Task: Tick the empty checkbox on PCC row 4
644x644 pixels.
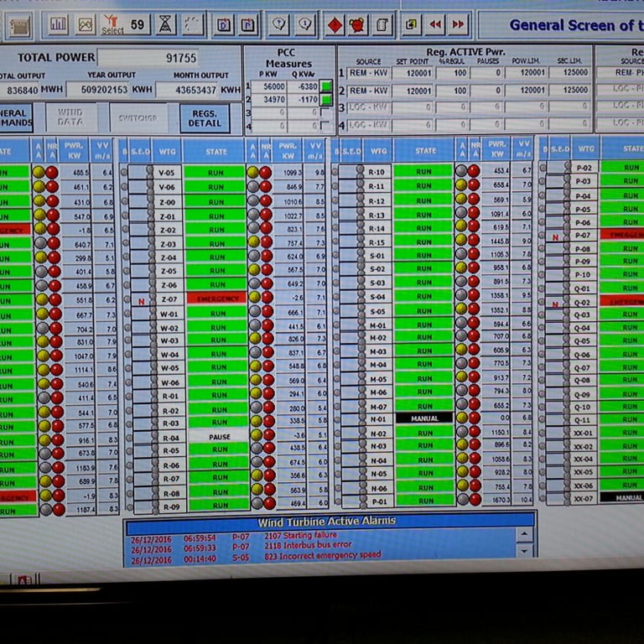Action: coord(325,125)
